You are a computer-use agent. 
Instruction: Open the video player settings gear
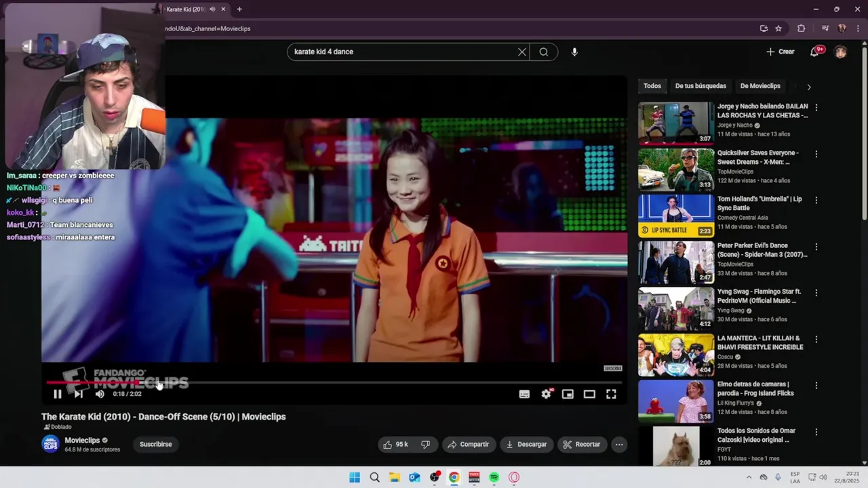(546, 394)
